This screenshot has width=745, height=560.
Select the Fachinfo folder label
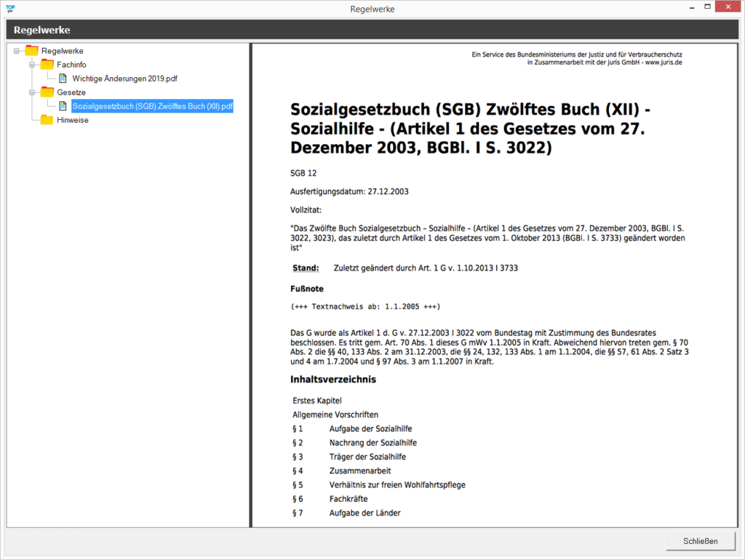click(72, 65)
